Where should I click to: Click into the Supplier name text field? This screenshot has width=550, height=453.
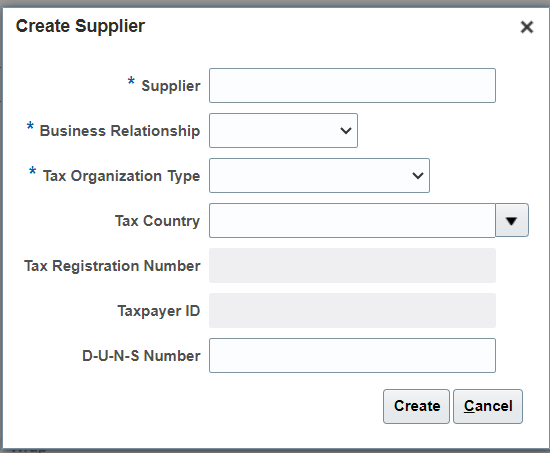pyautogui.click(x=352, y=86)
